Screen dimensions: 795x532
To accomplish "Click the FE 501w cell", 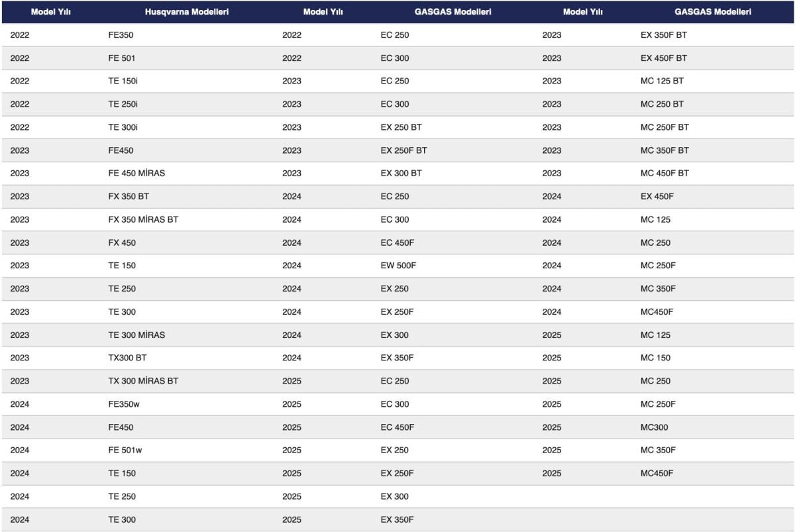I will tap(124, 451).
